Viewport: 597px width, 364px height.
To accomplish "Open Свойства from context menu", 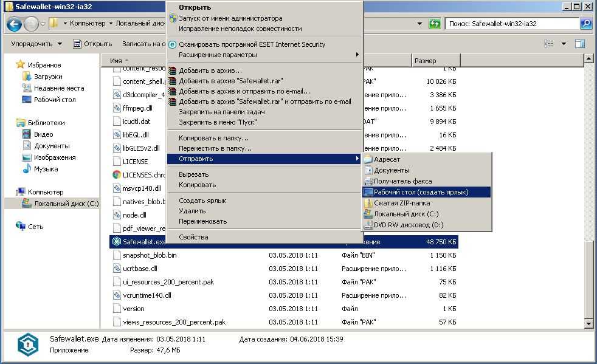I will 264,237.
